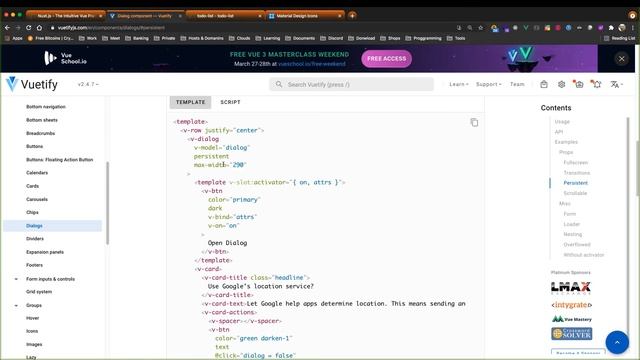
Task: Open the LMAX sponsor logo
Action: click(x=571, y=288)
